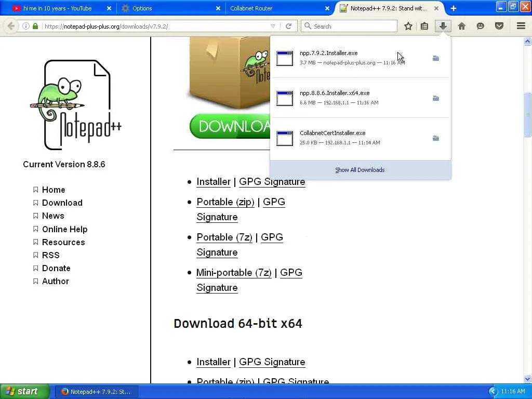Viewport: 532px width, 399px height.
Task: Click GPG Signature link for Mini-portable (7z)
Action: 291,273
